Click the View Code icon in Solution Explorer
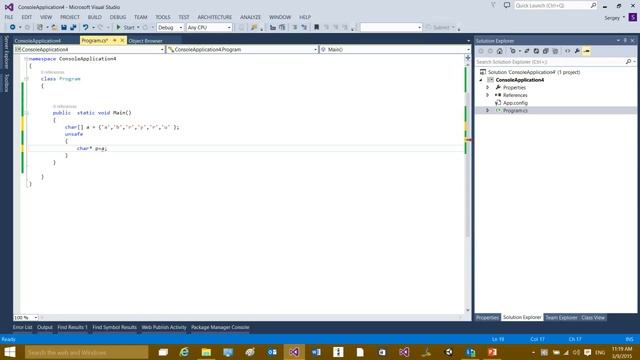Screen dimensions: 640x360 [x=567, y=51]
